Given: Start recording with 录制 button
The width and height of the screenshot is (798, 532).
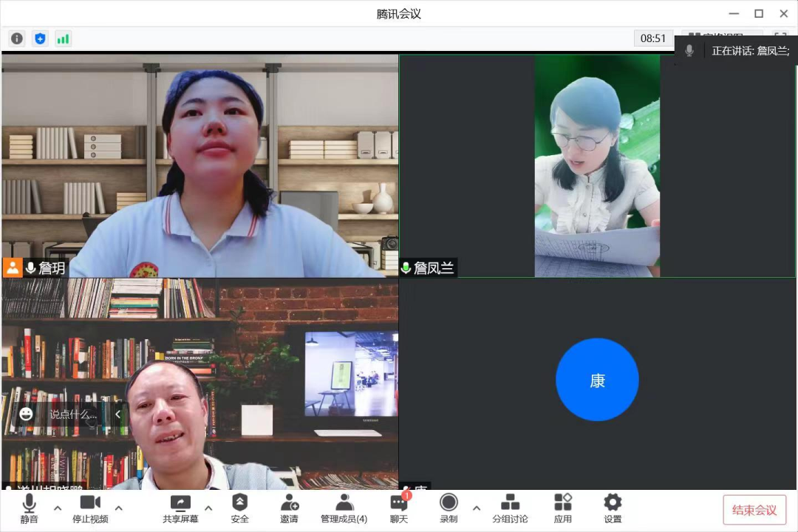Looking at the screenshot, I should point(449,508).
